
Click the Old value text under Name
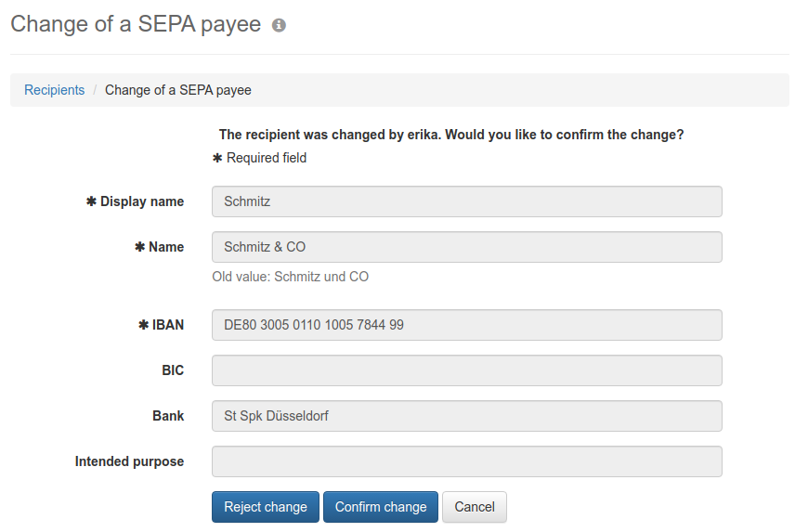[x=290, y=277]
